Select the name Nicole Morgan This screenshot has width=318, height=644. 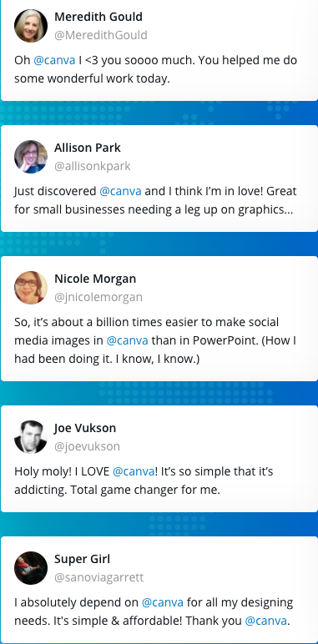[x=95, y=279]
